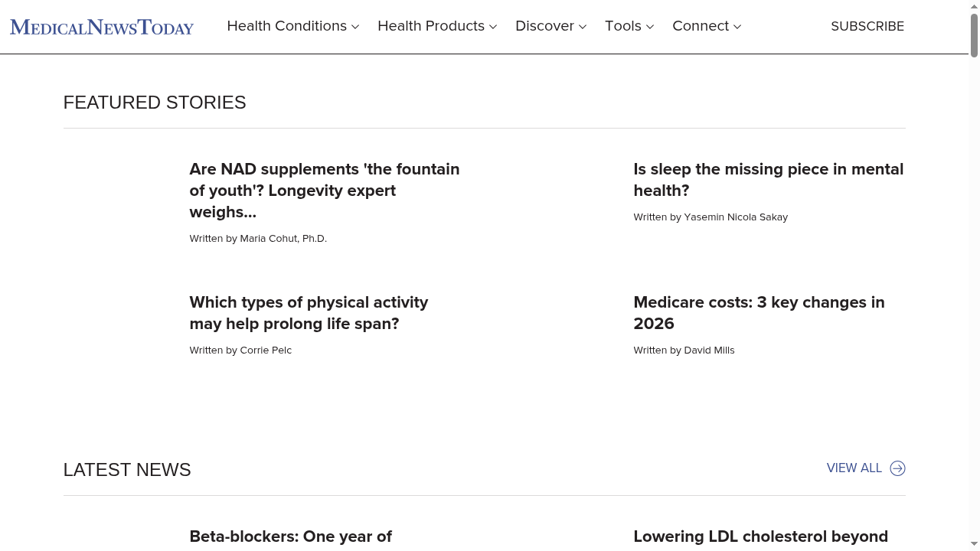This screenshot has height=551, width=980.
Task: Expand the Health Products dropdown
Action: click(436, 26)
